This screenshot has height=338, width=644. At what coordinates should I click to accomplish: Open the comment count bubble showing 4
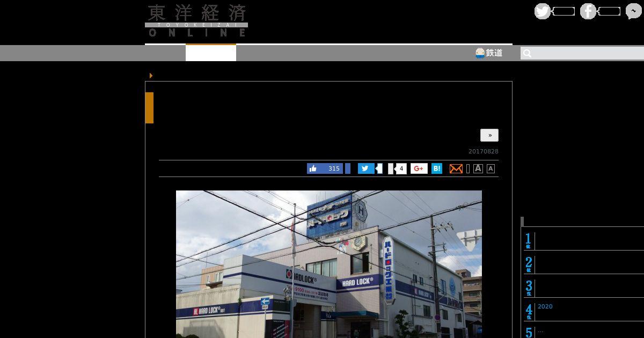click(400, 168)
